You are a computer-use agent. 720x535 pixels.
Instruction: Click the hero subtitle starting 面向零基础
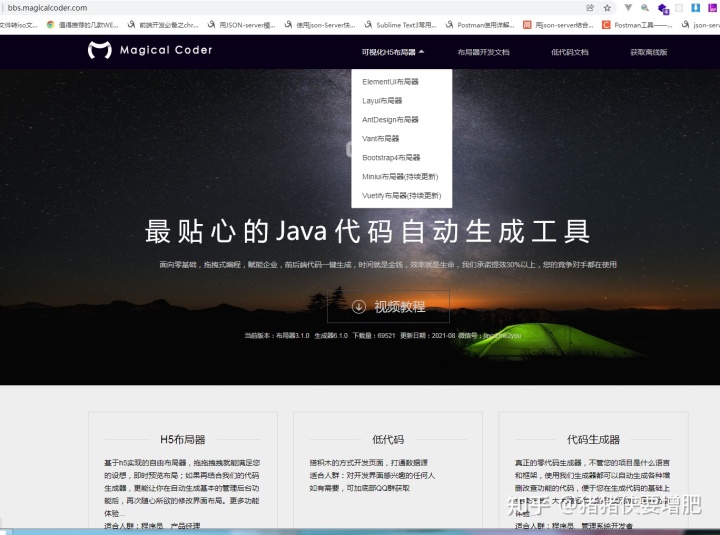click(388, 265)
